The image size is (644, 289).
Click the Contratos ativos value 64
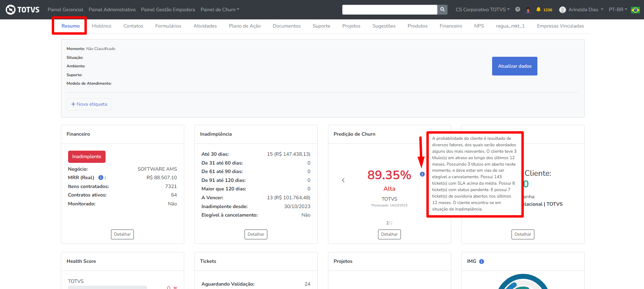(174, 195)
